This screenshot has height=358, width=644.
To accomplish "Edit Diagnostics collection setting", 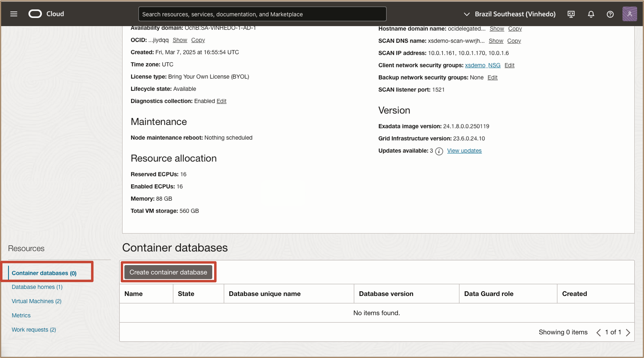I will click(221, 101).
